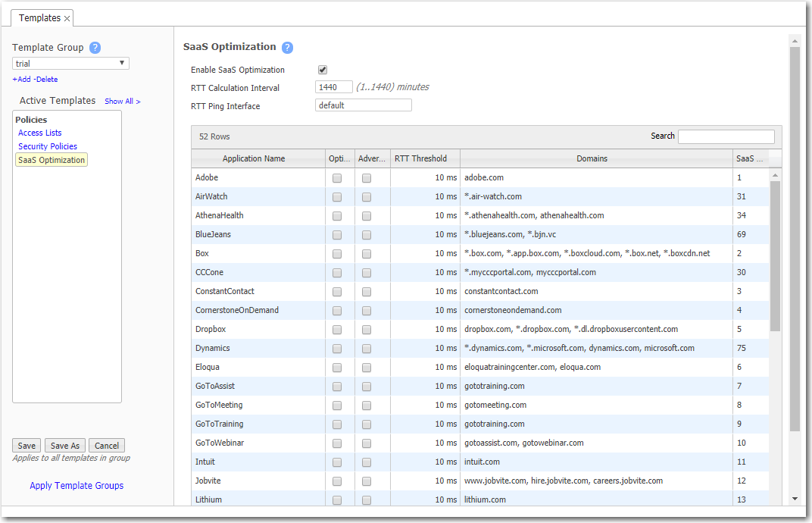
Task: Check Optimize box for Eloqua
Action: (337, 368)
